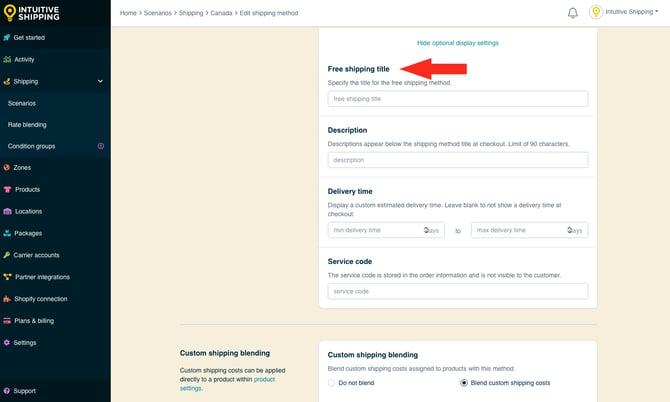This screenshot has height=402, width=670.
Task: Click the free shipping title field
Action: coord(458,99)
